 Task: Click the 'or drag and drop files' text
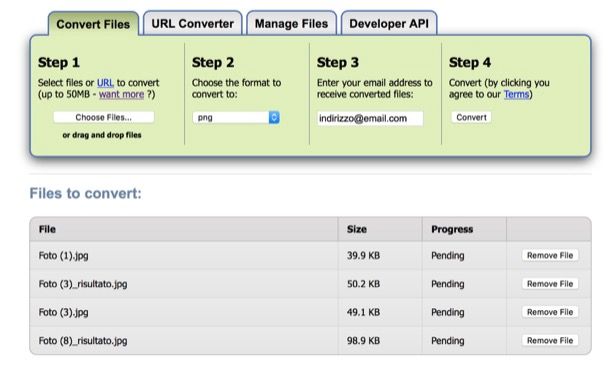coord(102,135)
